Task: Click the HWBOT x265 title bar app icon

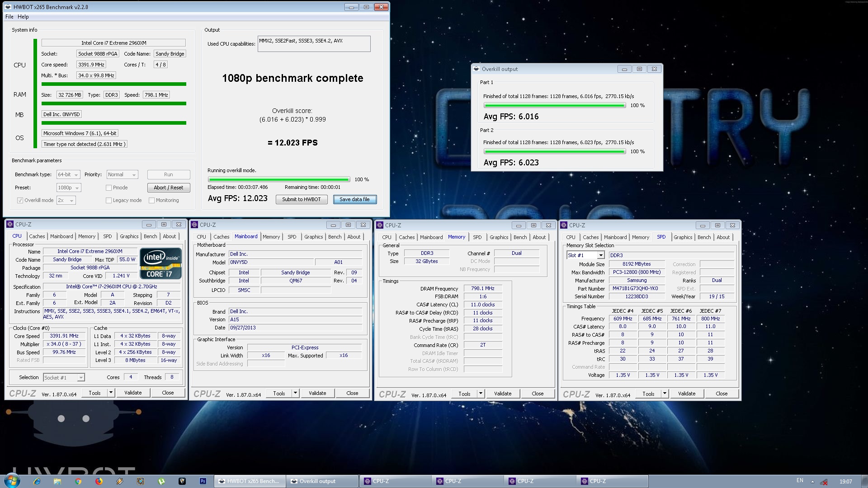Action: point(8,7)
